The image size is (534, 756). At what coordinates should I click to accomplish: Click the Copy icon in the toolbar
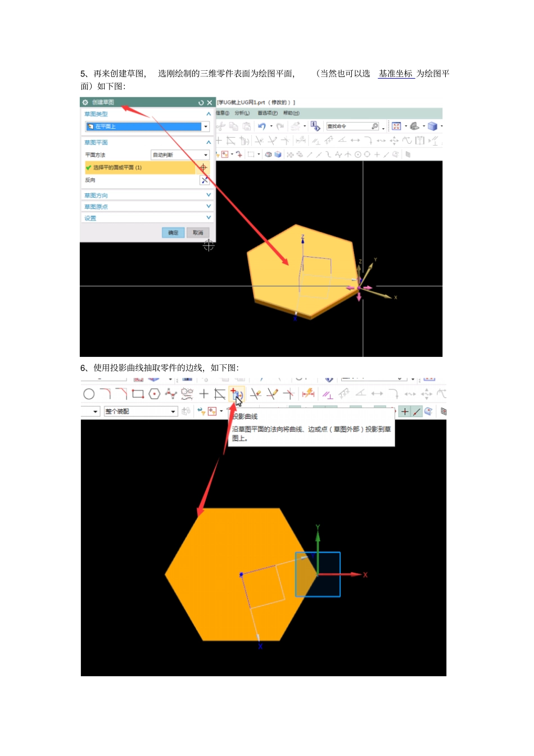click(x=234, y=126)
